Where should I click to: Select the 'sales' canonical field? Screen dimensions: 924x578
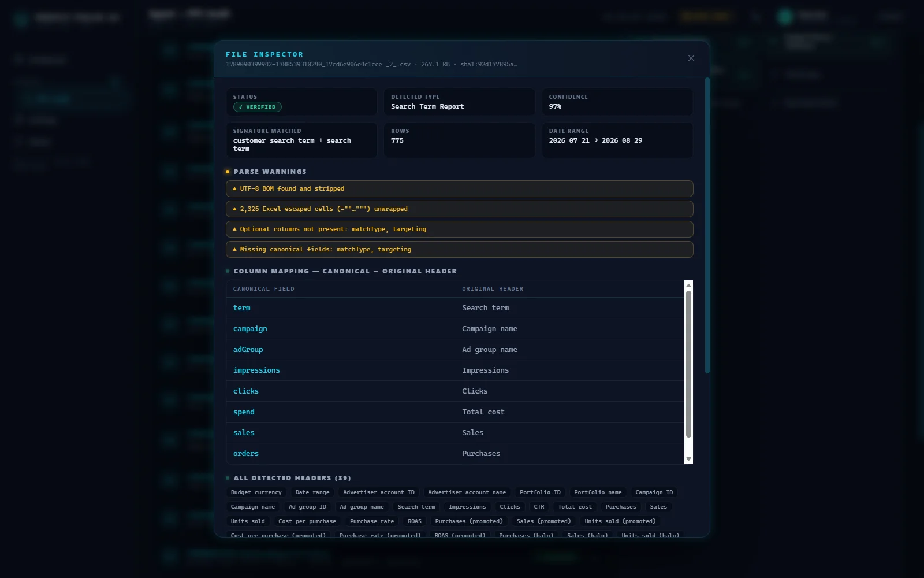(x=244, y=433)
